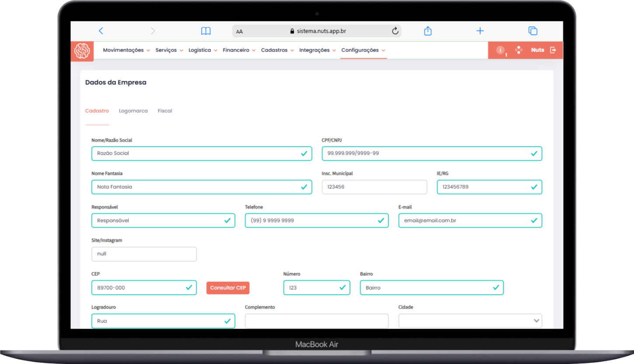
Task: Click the four-diamond apps icon
Action: click(519, 50)
